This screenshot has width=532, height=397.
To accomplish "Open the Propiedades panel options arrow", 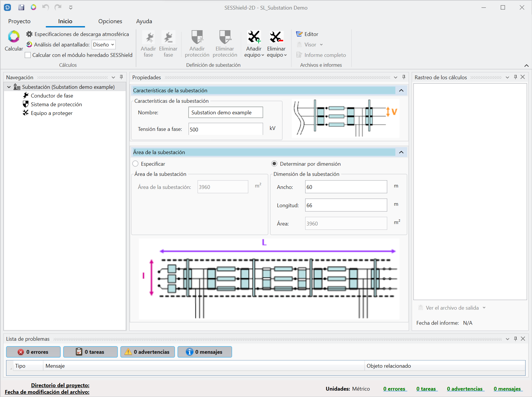I will pyautogui.click(x=396, y=77).
